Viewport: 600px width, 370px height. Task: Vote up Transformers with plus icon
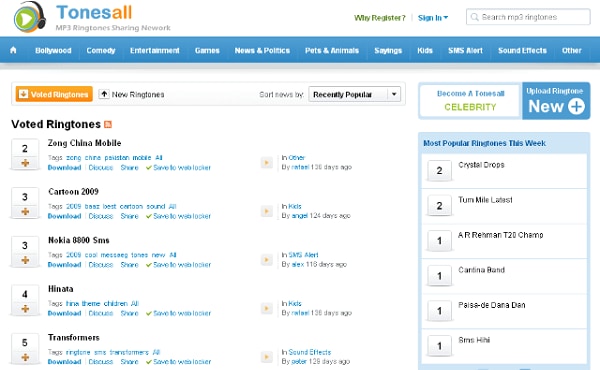click(x=25, y=357)
